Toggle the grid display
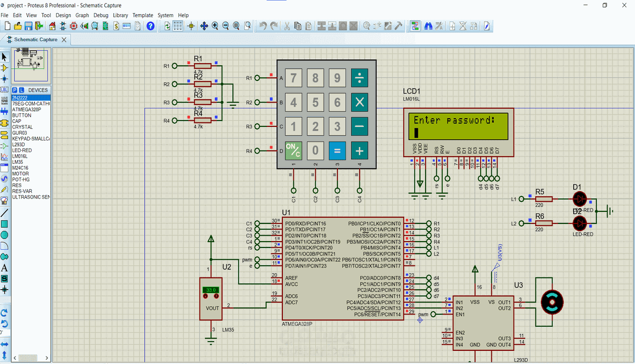This screenshot has height=364, width=635. pyautogui.click(x=177, y=25)
